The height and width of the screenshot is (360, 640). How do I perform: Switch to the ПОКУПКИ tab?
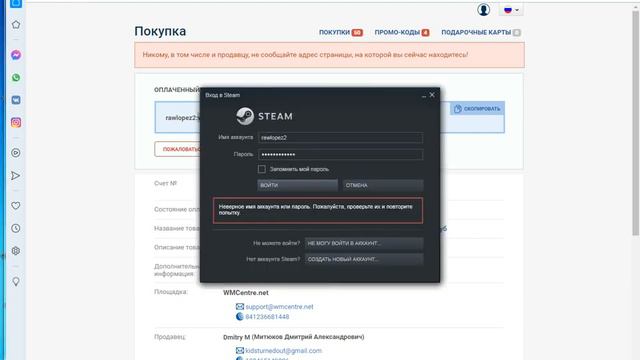tap(340, 32)
